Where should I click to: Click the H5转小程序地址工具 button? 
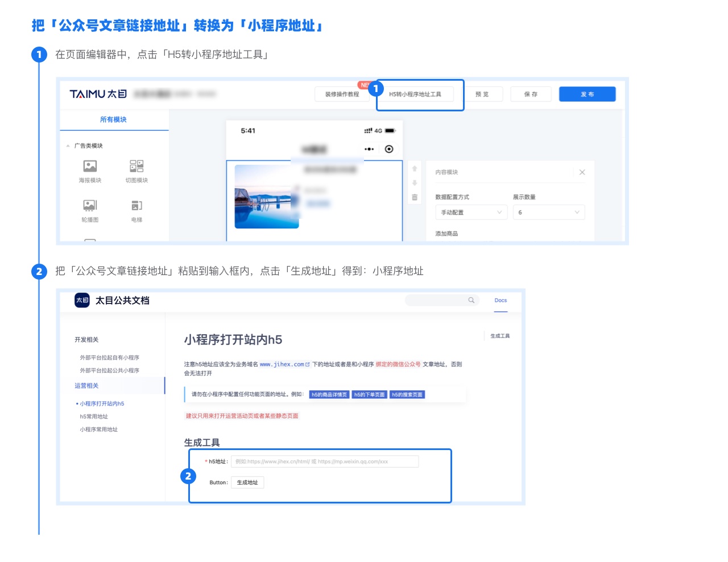415,94
